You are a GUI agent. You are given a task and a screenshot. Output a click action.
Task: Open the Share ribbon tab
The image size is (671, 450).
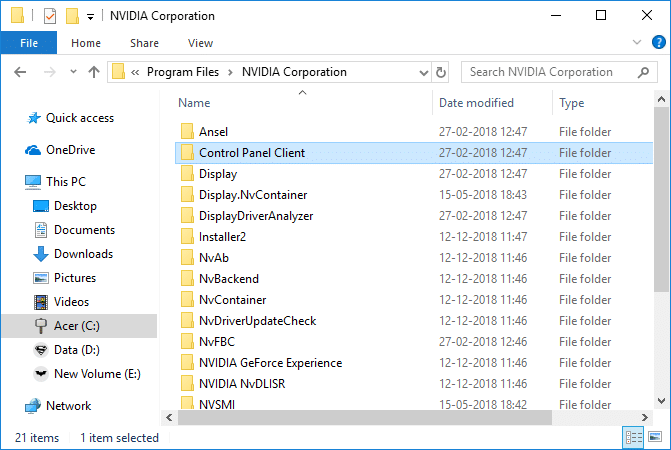coord(144,43)
